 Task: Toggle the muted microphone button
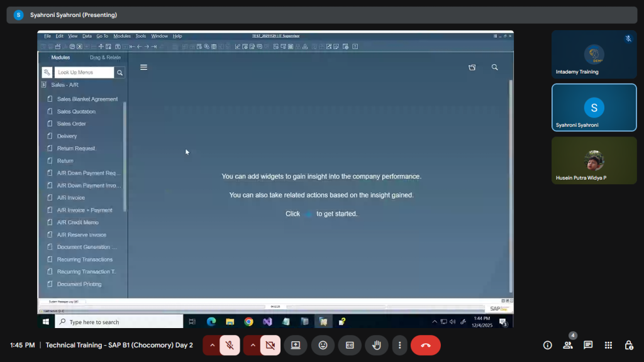click(230, 345)
